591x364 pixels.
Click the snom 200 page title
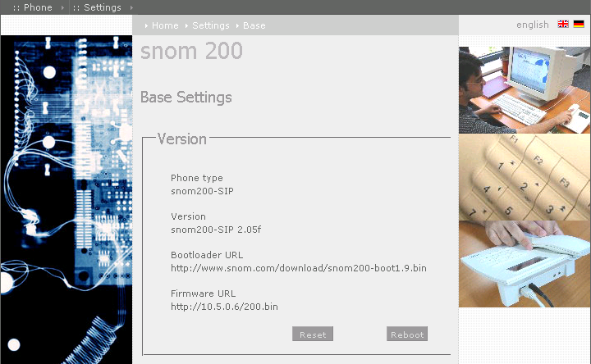pyautogui.click(x=191, y=52)
